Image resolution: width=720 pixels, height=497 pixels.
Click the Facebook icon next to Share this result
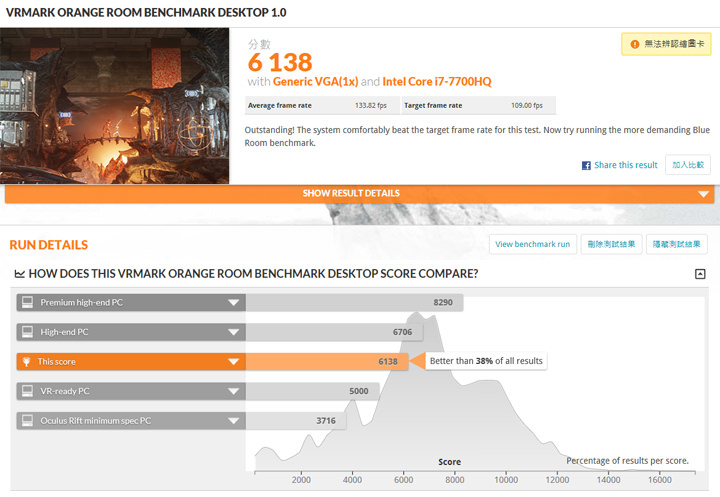587,165
